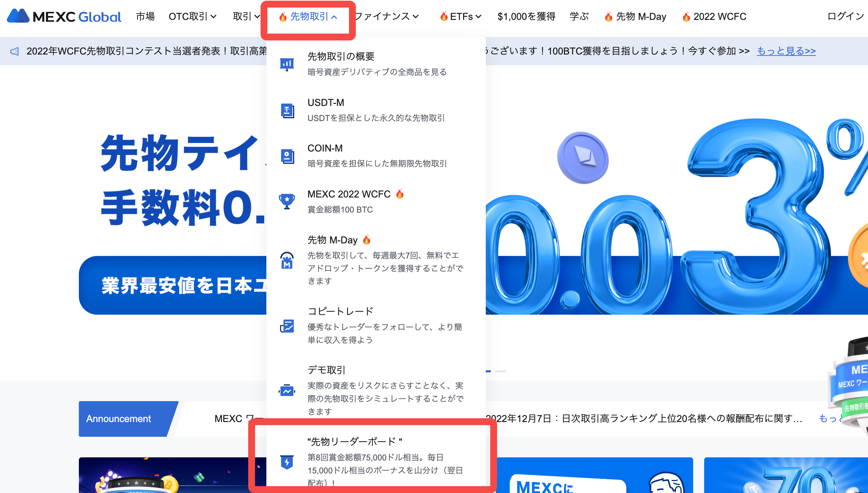Image resolution: width=868 pixels, height=493 pixels.
Task: Expand the ファイナンス dropdown
Action: point(386,16)
